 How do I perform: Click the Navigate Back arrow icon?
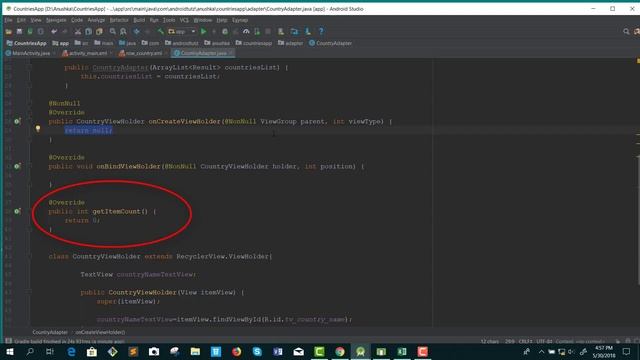click(136, 31)
